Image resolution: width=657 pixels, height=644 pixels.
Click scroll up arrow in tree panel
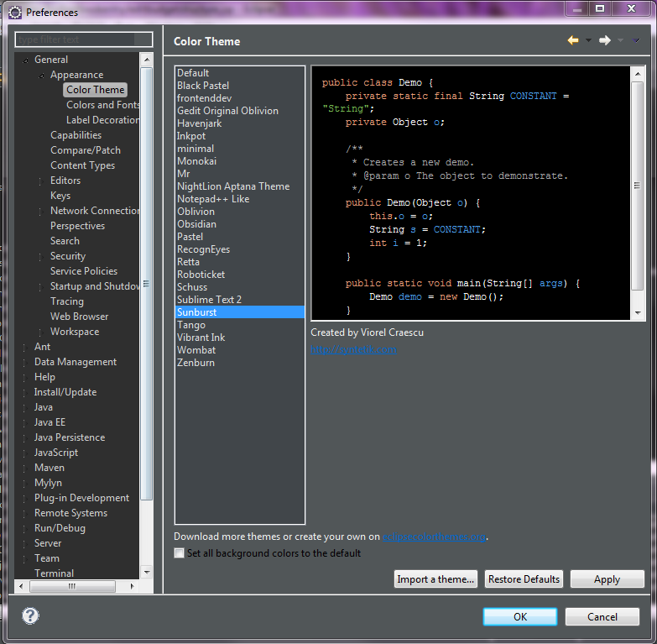click(146, 60)
